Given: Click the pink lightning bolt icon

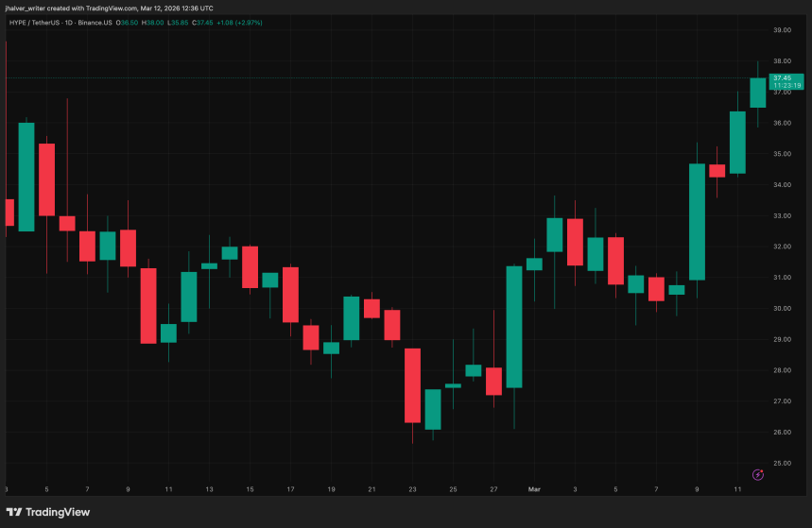Looking at the screenshot, I should click(x=757, y=474).
